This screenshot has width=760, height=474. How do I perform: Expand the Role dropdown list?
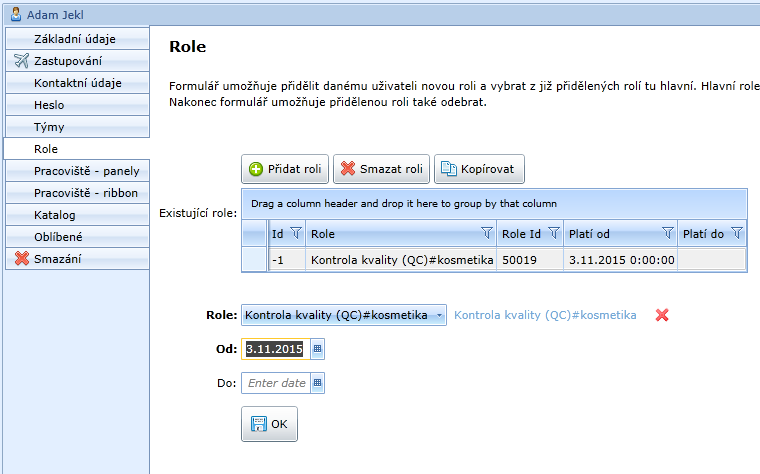coord(439,315)
